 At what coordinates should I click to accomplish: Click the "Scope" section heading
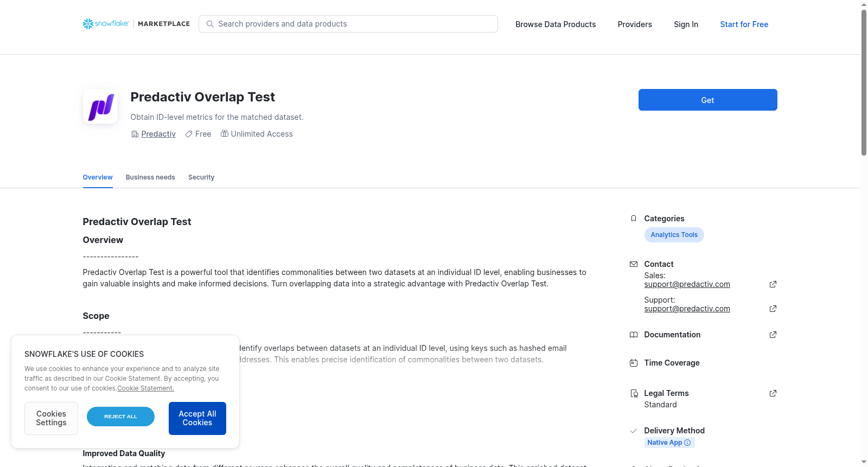pyautogui.click(x=96, y=316)
